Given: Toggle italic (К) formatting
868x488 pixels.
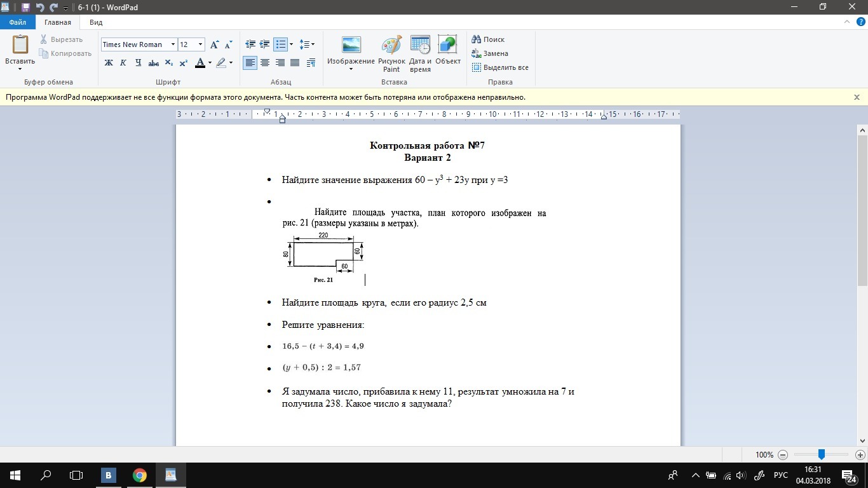Looking at the screenshot, I should pos(123,63).
